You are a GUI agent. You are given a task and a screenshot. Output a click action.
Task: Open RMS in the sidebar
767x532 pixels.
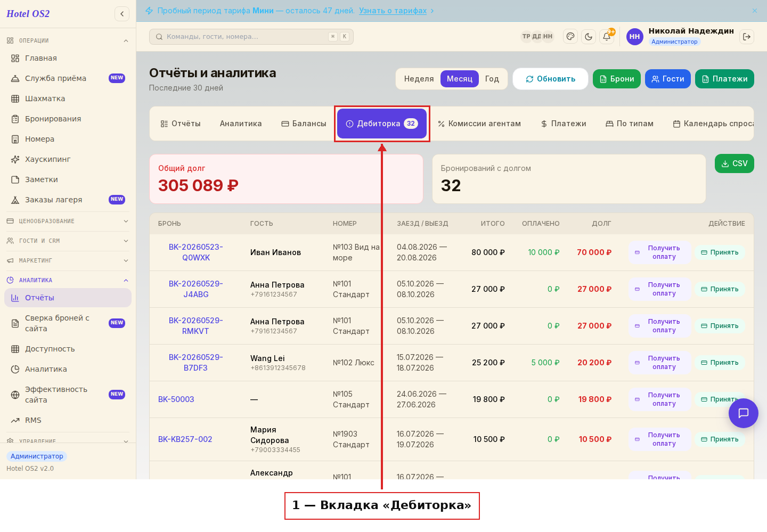(68, 420)
